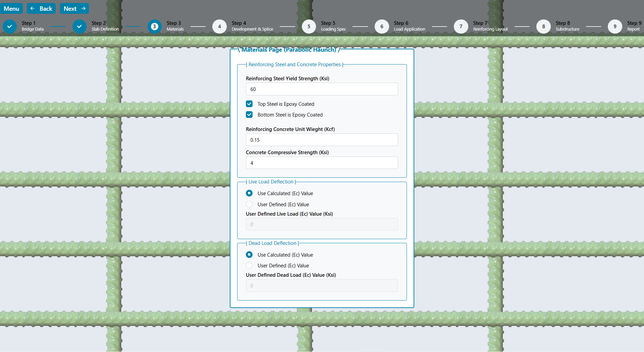Focus the Concrete Compressive Strength input

click(322, 163)
